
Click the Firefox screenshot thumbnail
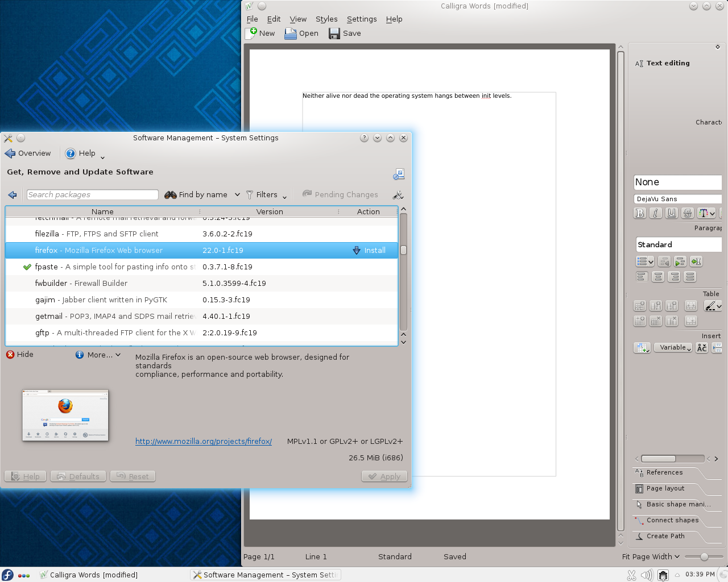click(x=65, y=415)
